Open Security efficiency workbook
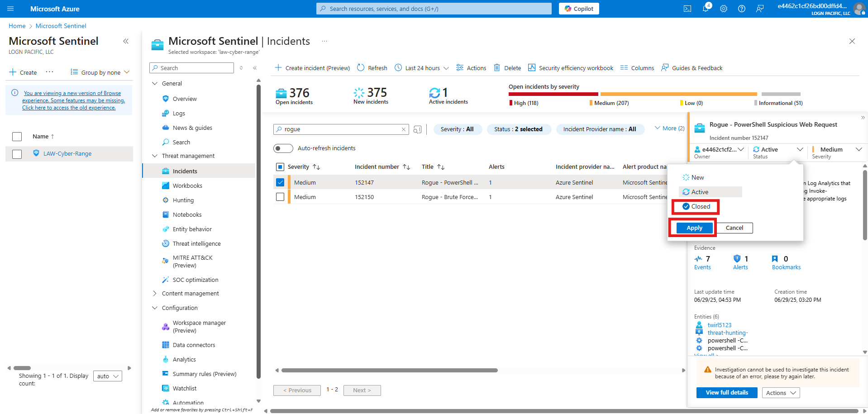868x414 pixels. [x=571, y=68]
